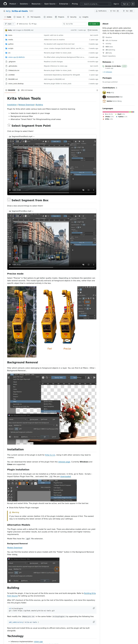Expand the Enterprise menu
The height and width of the screenshot is (644, 138).
pos(64,4)
